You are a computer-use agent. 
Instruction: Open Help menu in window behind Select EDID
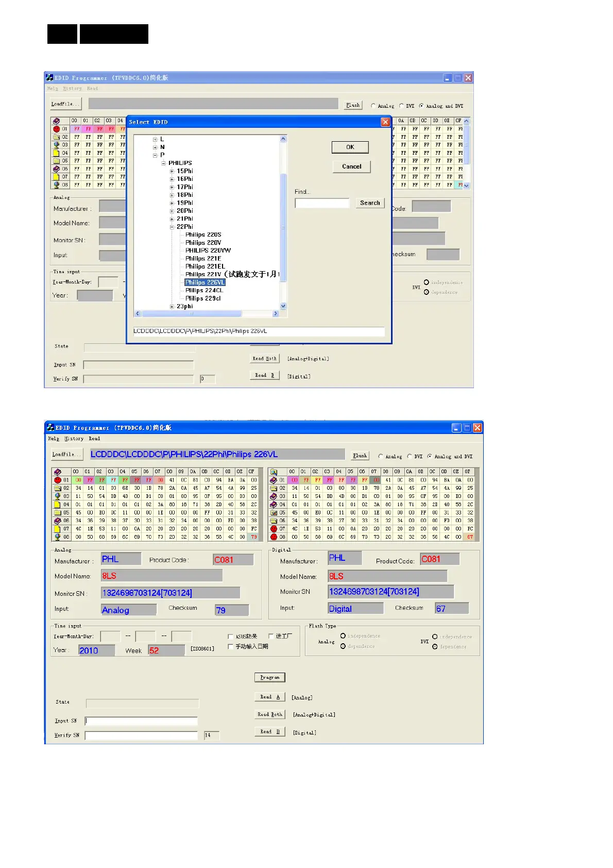click(x=53, y=89)
